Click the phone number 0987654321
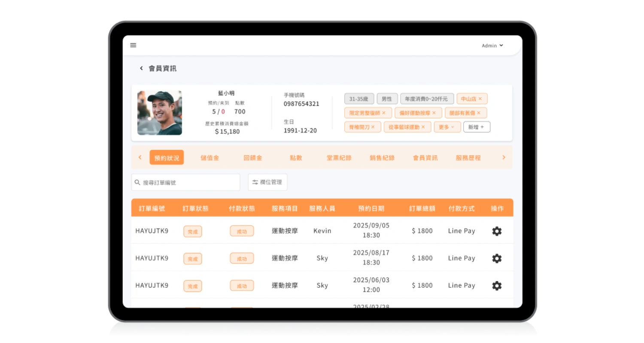Image resolution: width=644 pixels, height=343 pixels. (301, 104)
